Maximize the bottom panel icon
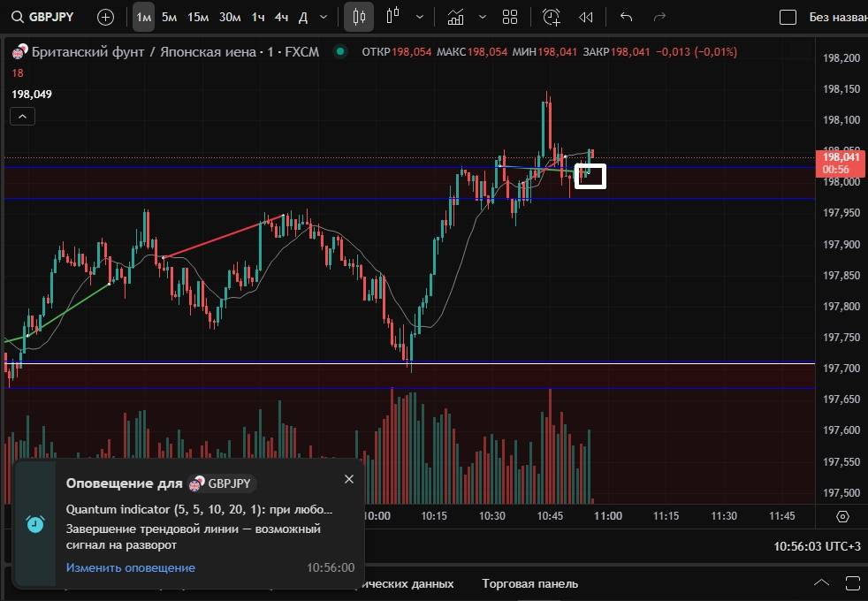 coord(851,583)
